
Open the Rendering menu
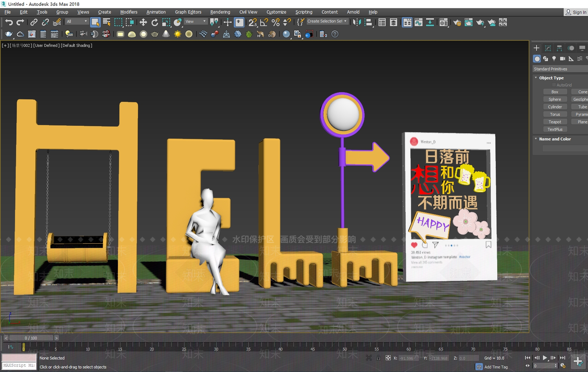pyautogui.click(x=220, y=12)
